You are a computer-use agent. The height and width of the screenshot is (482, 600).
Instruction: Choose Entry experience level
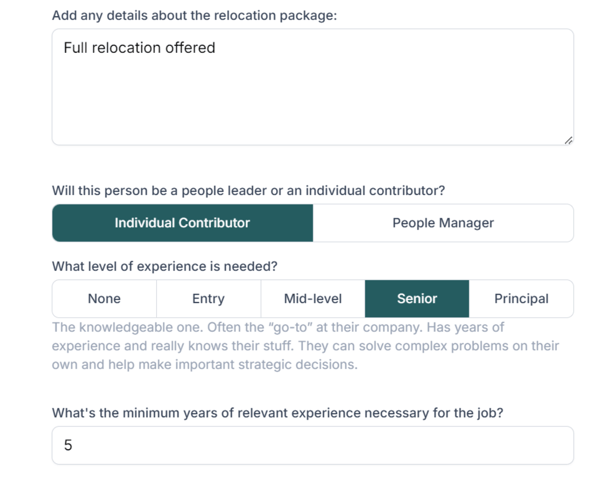208,298
